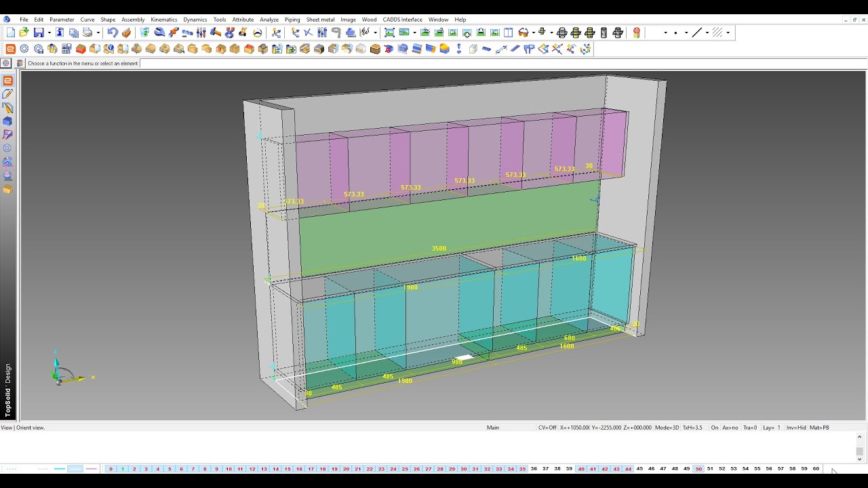
Task: Open the CADDS Interface menu
Action: [402, 20]
